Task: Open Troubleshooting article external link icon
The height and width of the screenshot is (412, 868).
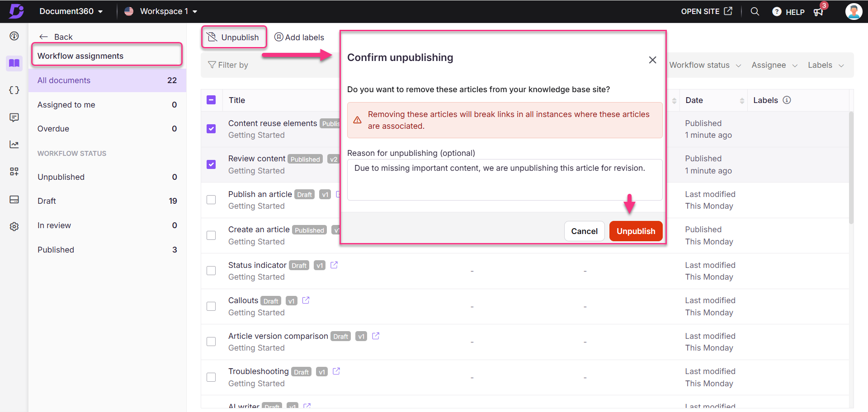Action: (x=336, y=371)
